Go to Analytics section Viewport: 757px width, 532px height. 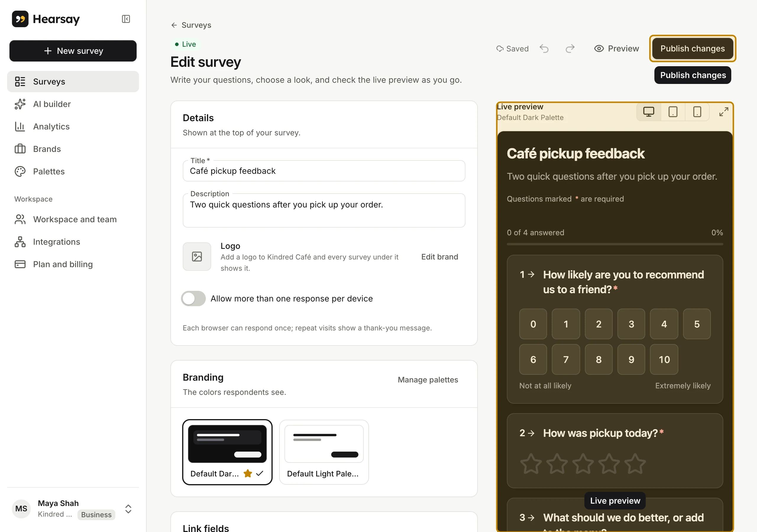73,126
